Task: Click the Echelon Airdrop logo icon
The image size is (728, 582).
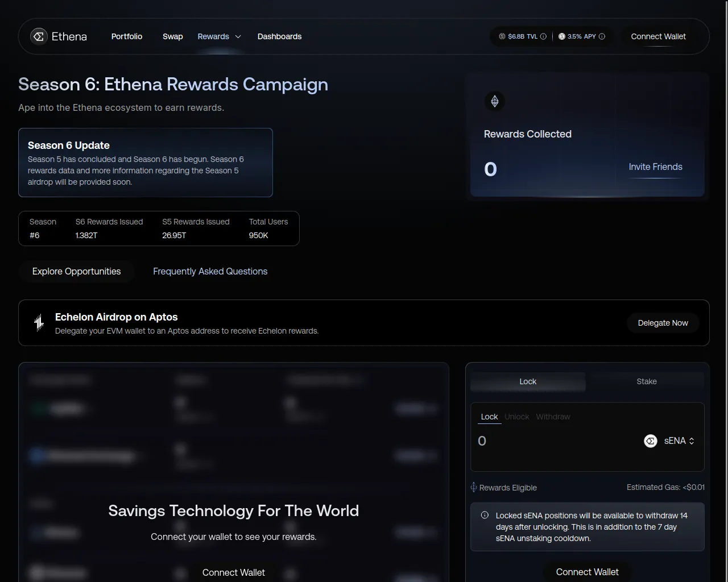Action: [39, 323]
